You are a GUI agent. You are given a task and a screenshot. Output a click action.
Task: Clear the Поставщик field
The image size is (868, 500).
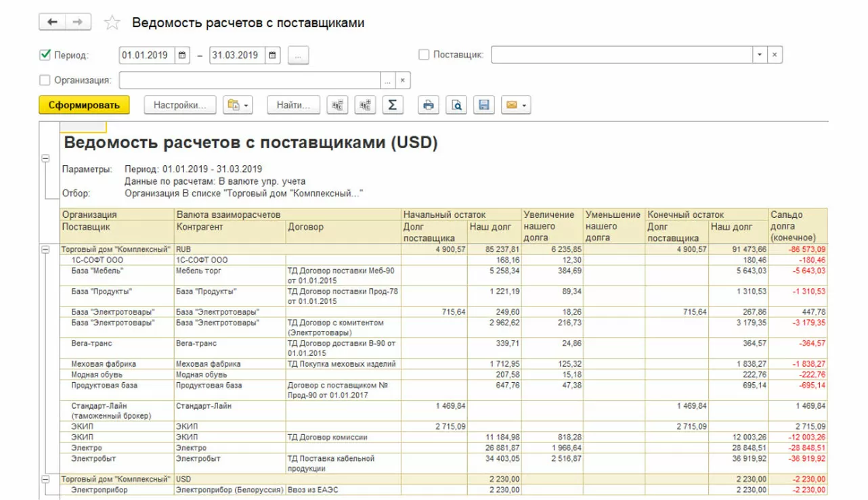775,55
